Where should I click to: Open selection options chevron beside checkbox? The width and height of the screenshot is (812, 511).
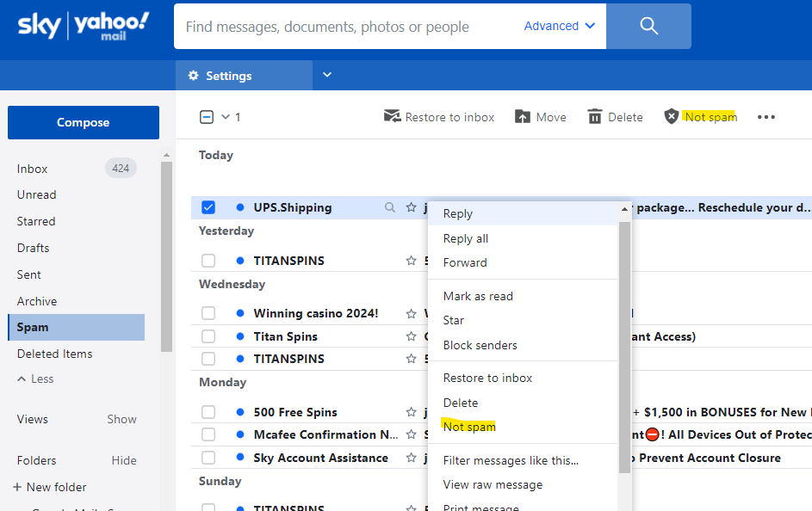[x=226, y=117]
